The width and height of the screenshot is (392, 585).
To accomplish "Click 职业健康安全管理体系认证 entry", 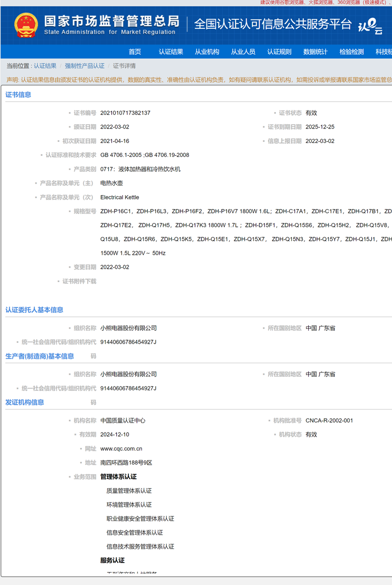I will [140, 519].
